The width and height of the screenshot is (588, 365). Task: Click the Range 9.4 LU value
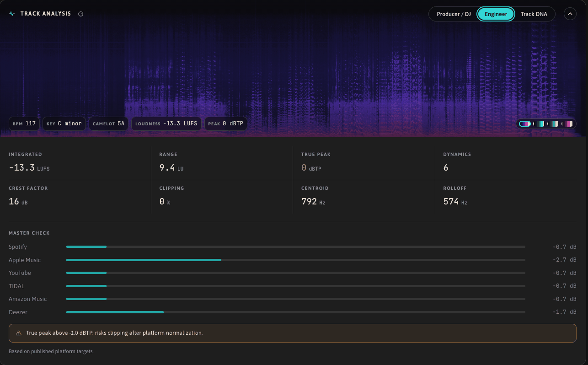point(171,168)
